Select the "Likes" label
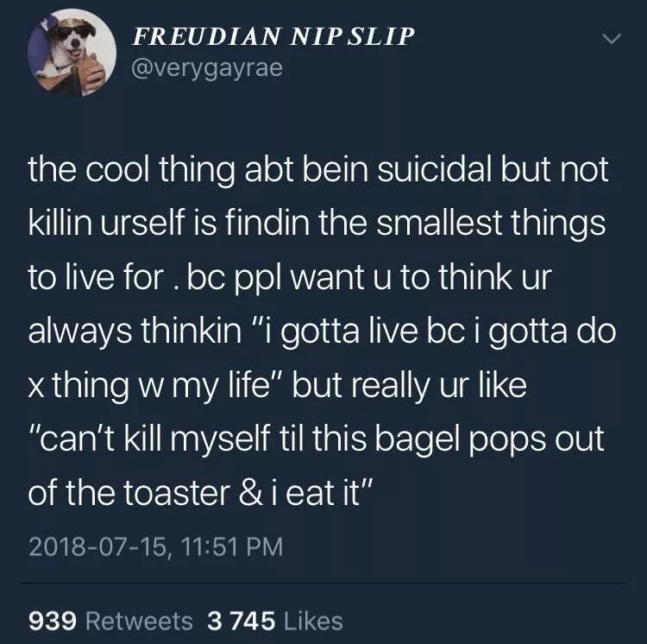This screenshot has height=644, width=647. [x=315, y=621]
